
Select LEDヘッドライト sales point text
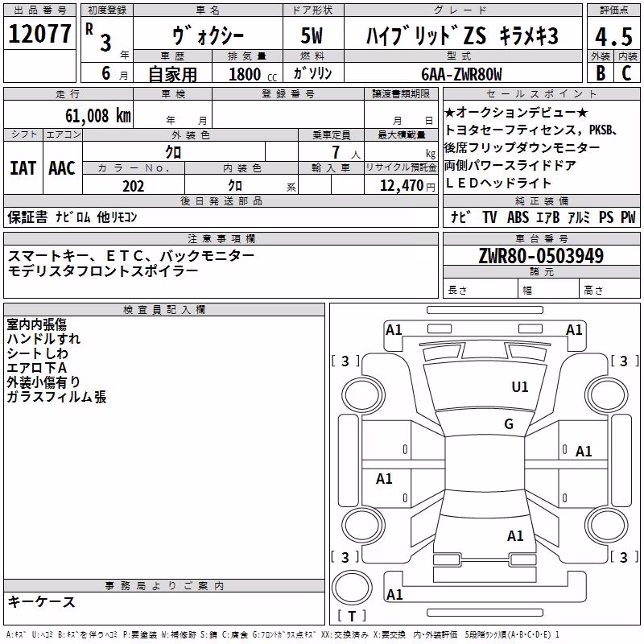[497, 183]
